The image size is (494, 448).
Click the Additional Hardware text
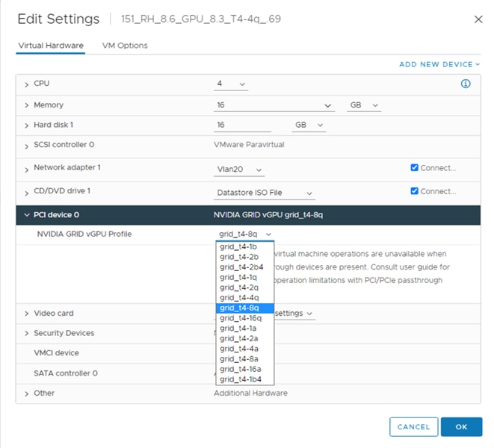[250, 393]
